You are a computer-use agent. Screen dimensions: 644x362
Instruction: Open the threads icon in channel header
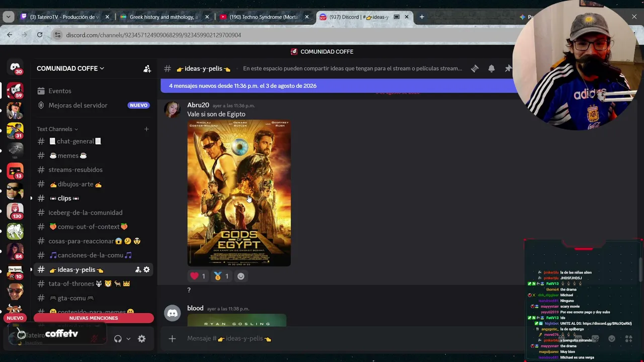[x=474, y=68]
